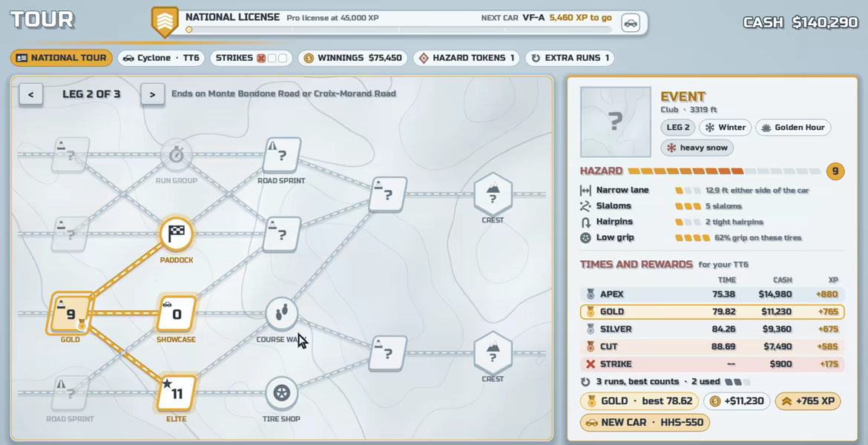Click the Hairpins hazard icon
Image resolution: width=868 pixels, height=445 pixels.
tap(585, 222)
